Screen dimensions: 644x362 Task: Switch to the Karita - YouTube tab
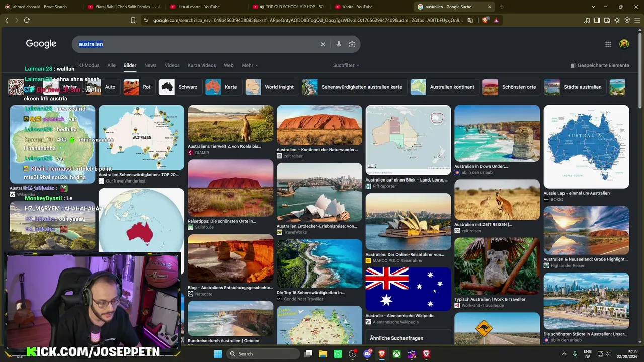[x=371, y=7]
